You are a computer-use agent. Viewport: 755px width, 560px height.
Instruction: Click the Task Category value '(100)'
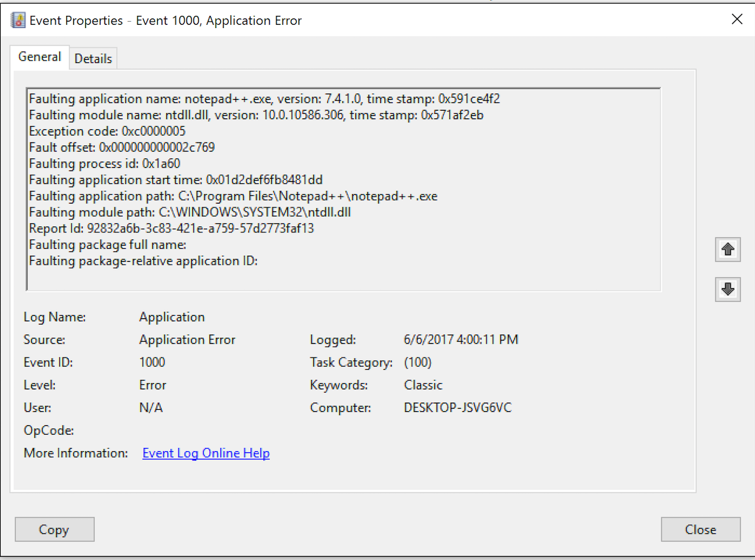418,362
